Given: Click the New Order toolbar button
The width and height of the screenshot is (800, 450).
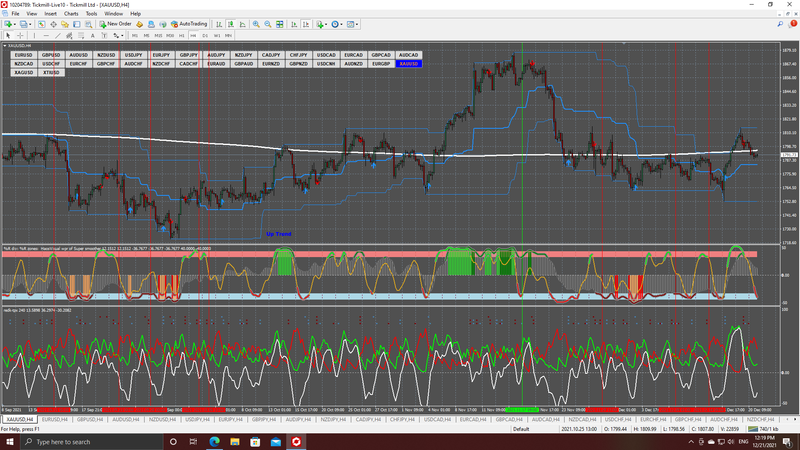Looking at the screenshot, I should click(x=115, y=23).
